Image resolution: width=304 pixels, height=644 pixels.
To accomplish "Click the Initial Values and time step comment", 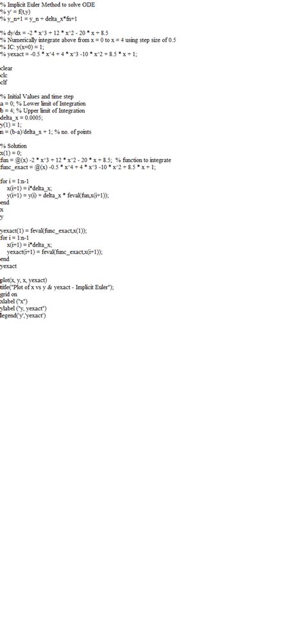I will point(37,96).
